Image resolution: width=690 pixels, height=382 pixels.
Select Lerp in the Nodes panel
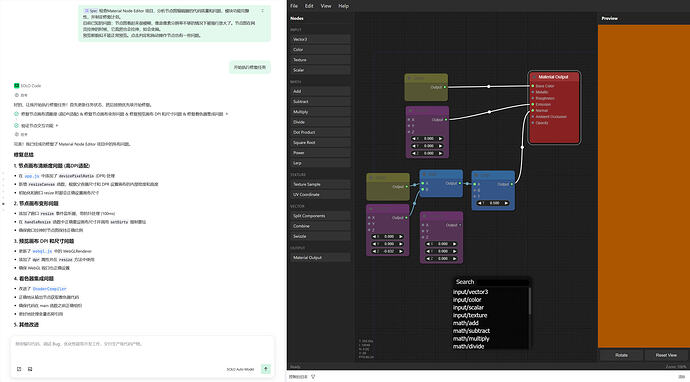tap(320, 163)
